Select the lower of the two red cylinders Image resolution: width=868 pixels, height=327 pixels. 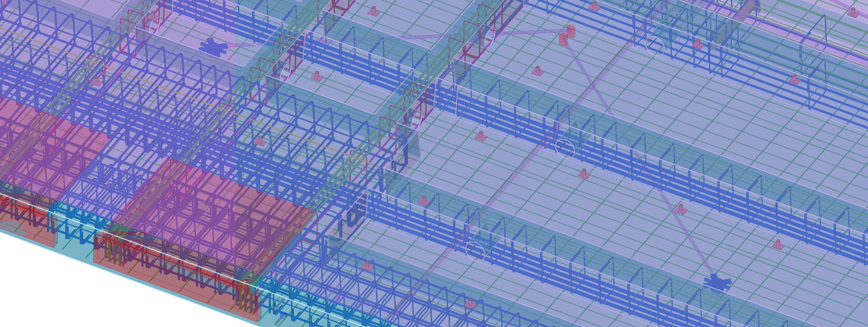pos(563,39)
